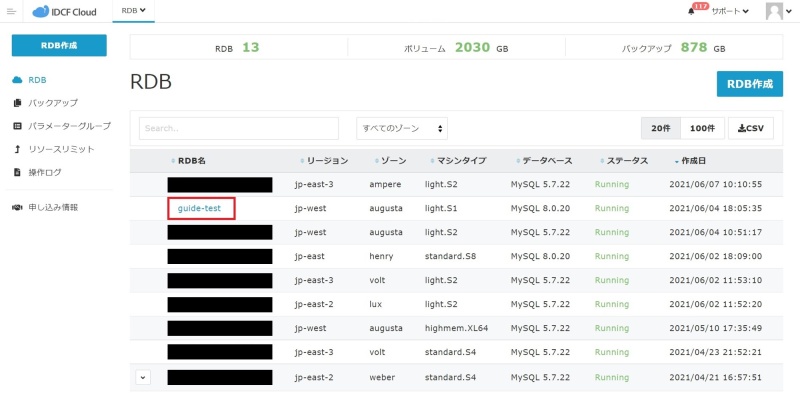The image size is (800, 395).
Task: Click the standard.S8 machine type cell
Action: pos(450,256)
